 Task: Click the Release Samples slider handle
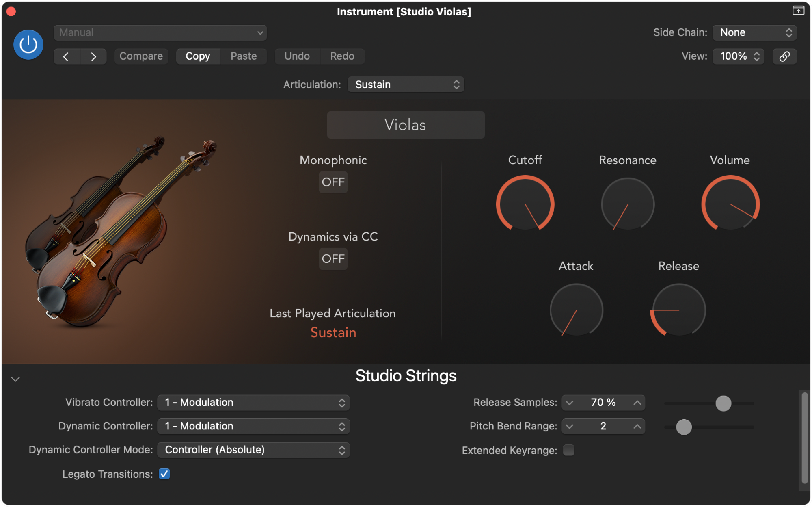tap(723, 403)
